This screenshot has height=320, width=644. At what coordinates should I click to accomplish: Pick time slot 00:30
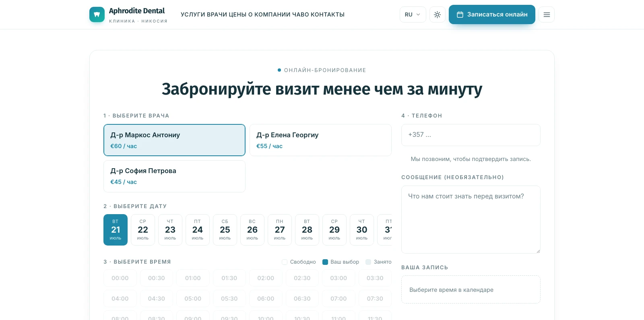pos(157,278)
